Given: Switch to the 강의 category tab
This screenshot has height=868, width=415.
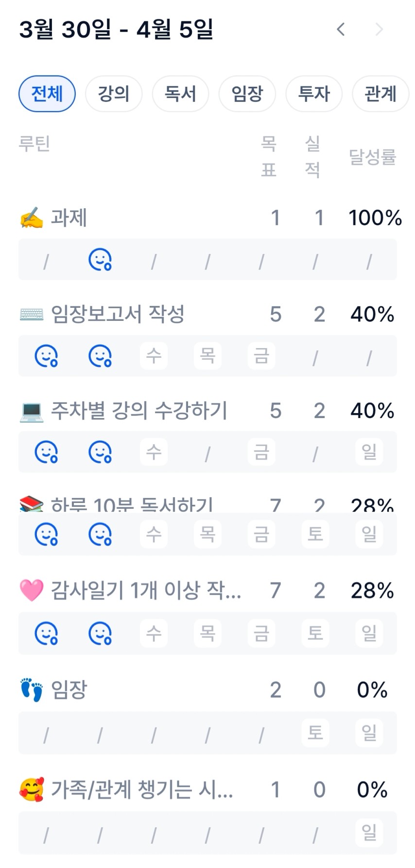Looking at the screenshot, I should click(114, 94).
